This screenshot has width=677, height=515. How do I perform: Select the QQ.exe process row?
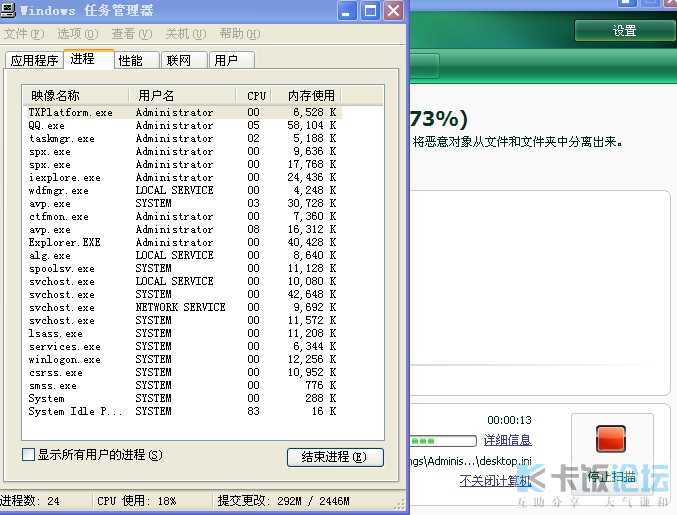(x=182, y=125)
